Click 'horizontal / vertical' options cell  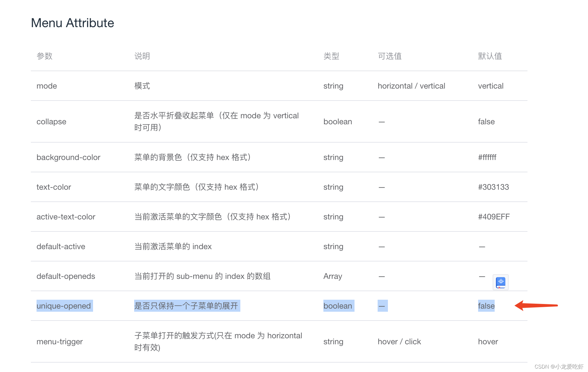pos(411,86)
